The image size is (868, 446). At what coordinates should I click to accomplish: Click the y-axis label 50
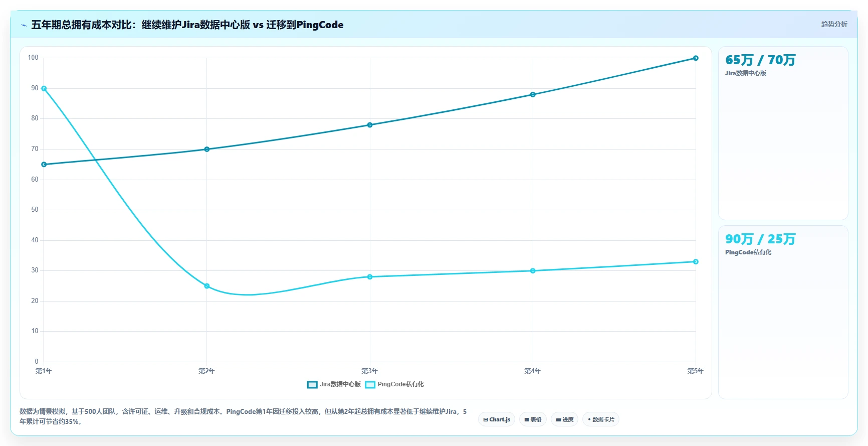pyautogui.click(x=35, y=210)
